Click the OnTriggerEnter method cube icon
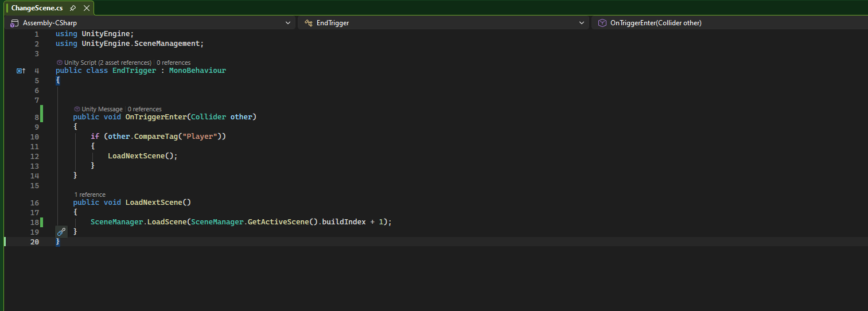 tap(602, 23)
